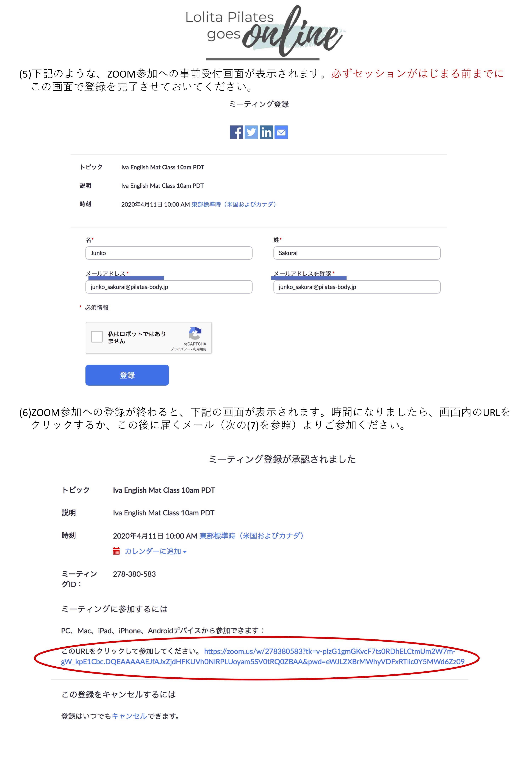Share meeting via Twitter icon
Viewport: 532px width, 769px height.
tap(251, 132)
